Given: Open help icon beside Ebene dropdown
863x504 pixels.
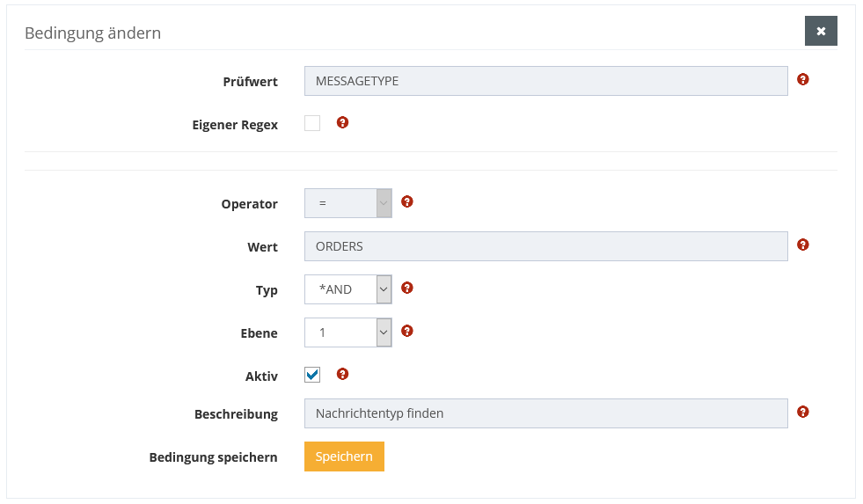Looking at the screenshot, I should pyautogui.click(x=406, y=331).
